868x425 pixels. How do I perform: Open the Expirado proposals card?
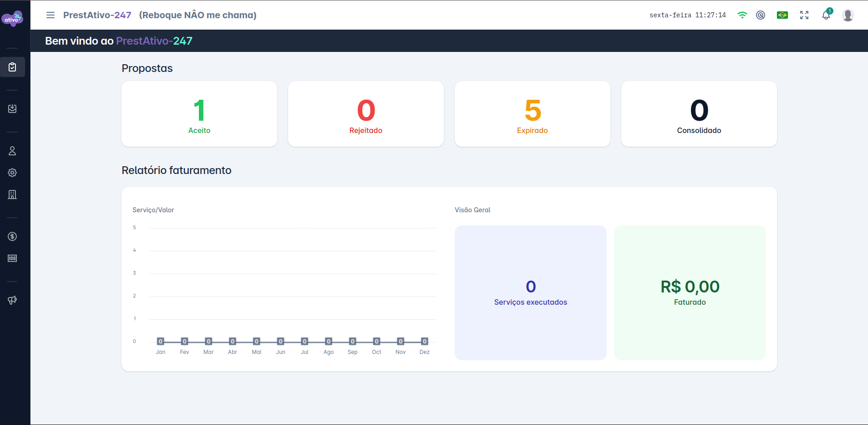(x=533, y=114)
